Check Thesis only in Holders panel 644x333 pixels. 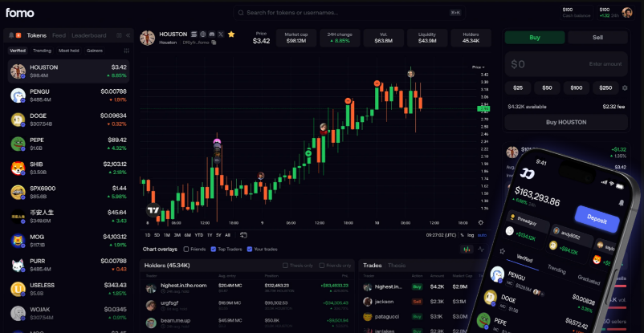tap(285, 266)
